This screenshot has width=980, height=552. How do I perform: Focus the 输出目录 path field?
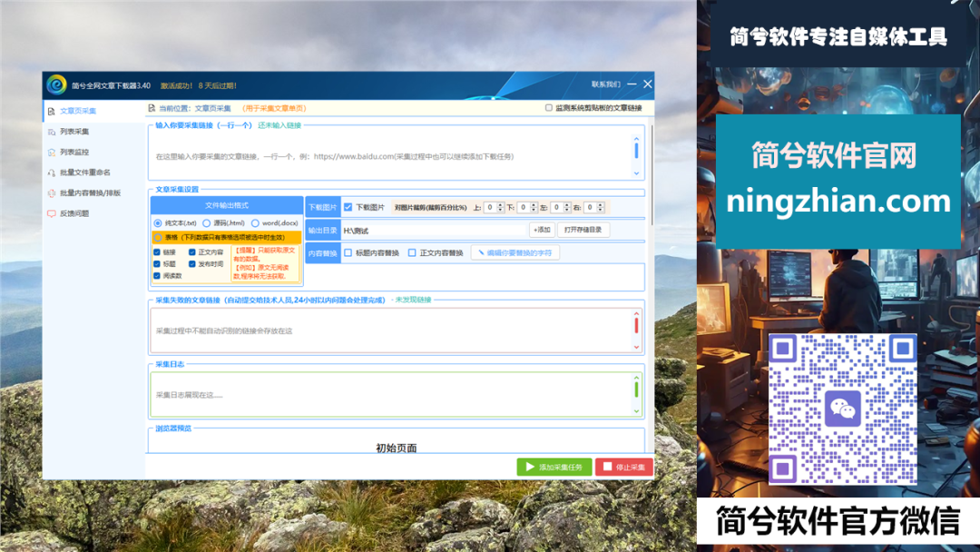coord(434,231)
